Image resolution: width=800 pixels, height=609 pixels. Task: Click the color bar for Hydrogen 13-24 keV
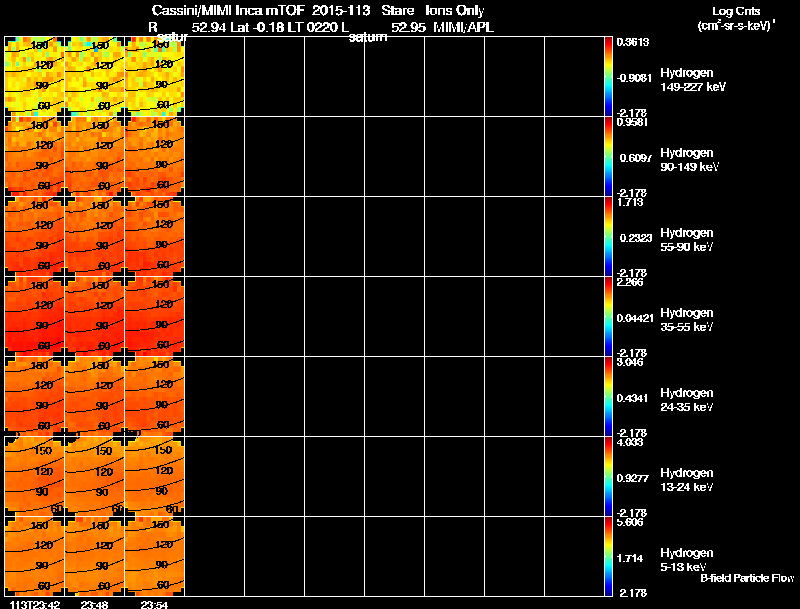click(x=608, y=476)
